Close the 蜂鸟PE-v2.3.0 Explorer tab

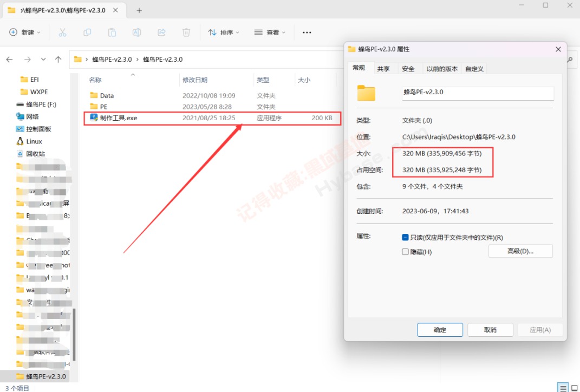(x=115, y=10)
